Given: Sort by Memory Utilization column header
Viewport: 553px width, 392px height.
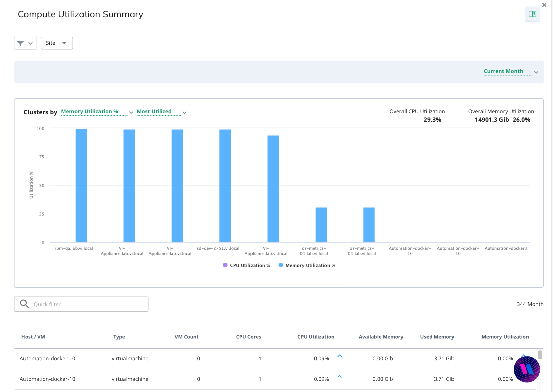Looking at the screenshot, I should point(505,337).
